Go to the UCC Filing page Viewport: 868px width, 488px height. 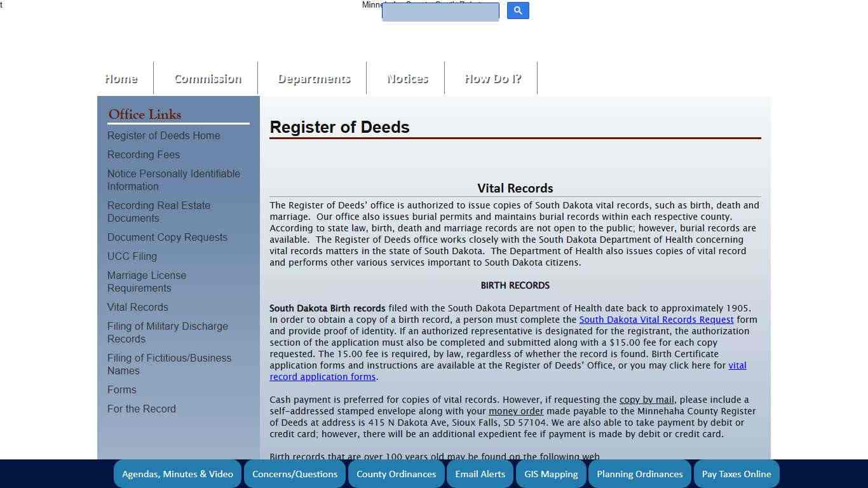tap(132, 256)
